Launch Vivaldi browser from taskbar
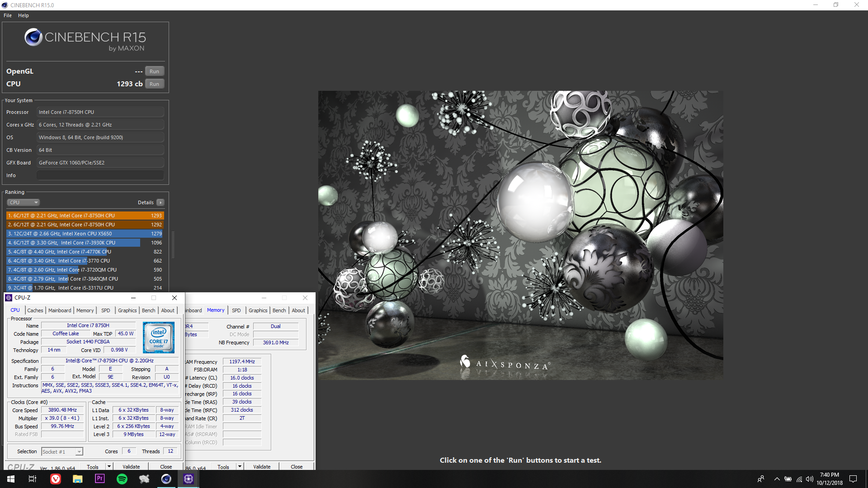The image size is (868, 488). tap(55, 479)
